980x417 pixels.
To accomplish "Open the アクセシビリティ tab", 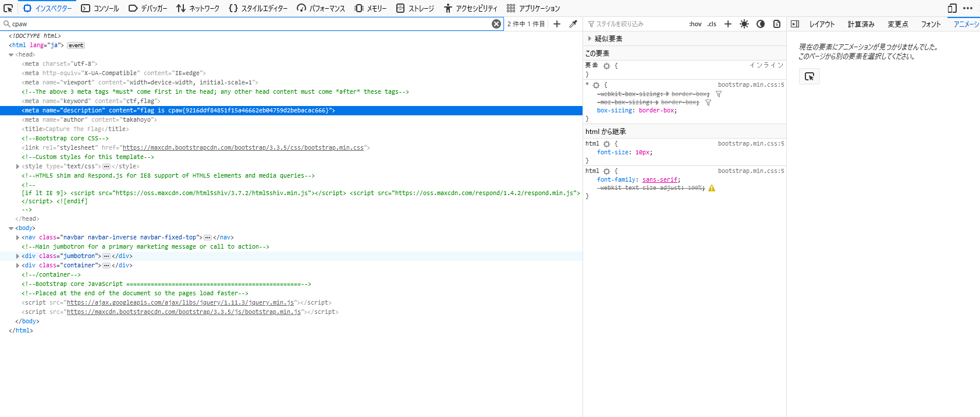I will coord(470,8).
